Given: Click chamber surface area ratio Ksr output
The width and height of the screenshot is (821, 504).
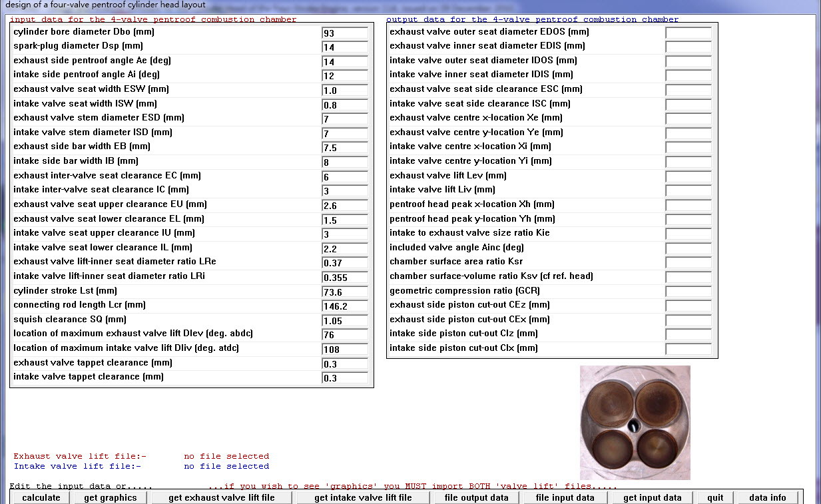Looking at the screenshot, I should (688, 263).
